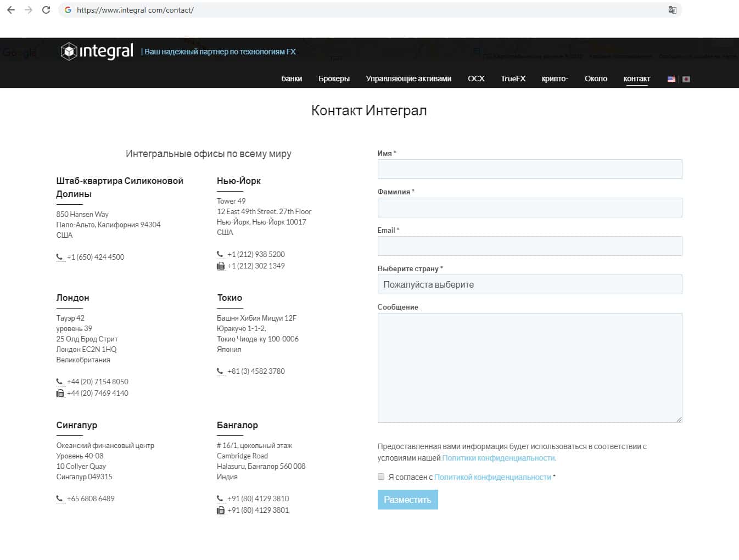Select 'TrueFX' in the navigation bar
The image size is (739, 560).
(x=513, y=79)
